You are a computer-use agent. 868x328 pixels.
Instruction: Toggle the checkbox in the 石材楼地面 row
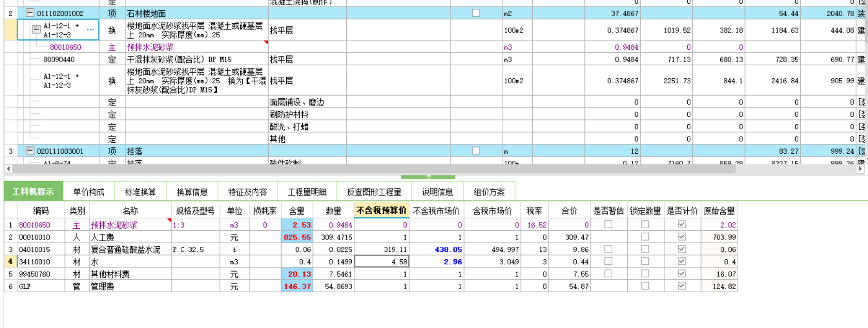(x=476, y=13)
